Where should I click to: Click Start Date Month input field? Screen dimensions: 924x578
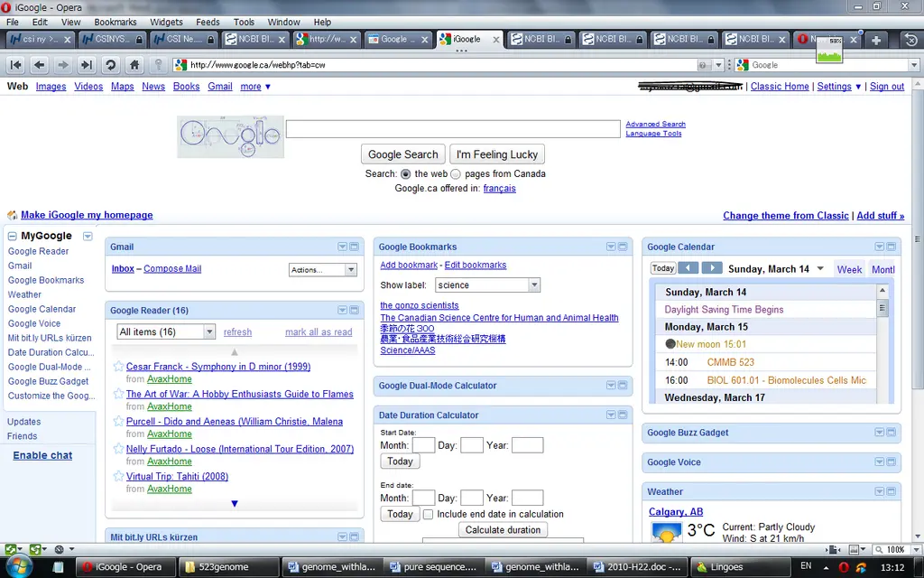[423, 445]
